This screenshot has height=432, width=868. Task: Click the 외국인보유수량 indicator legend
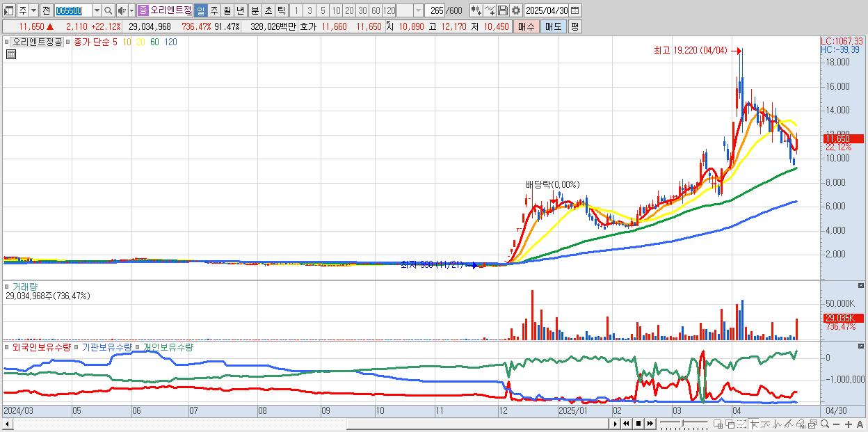(42, 346)
